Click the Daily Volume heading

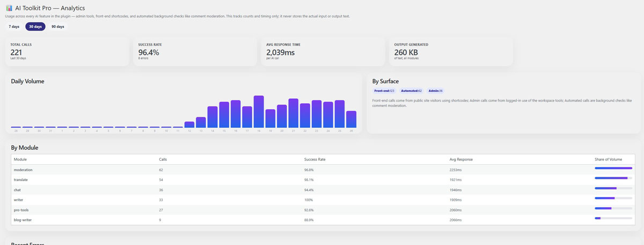[x=27, y=81]
